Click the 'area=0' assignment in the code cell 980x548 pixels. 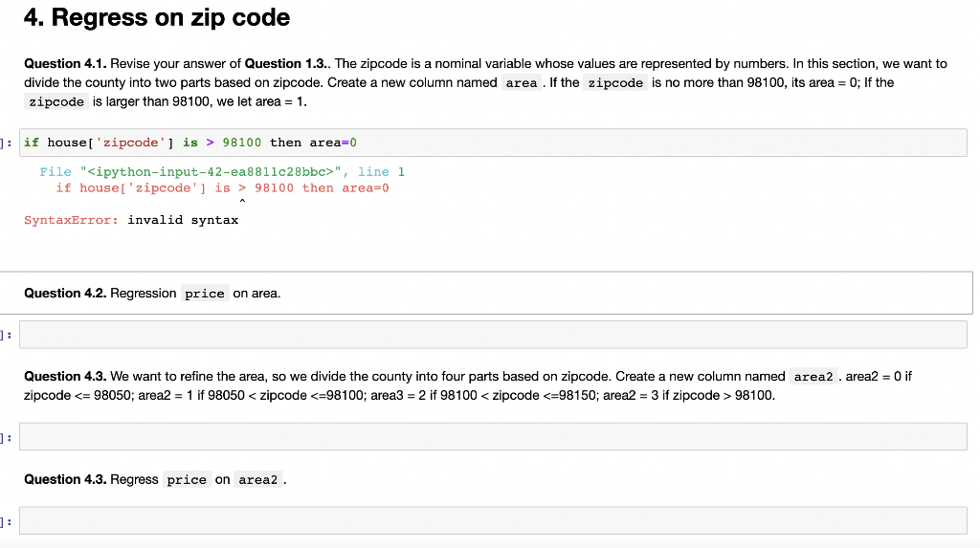pyautogui.click(x=333, y=142)
